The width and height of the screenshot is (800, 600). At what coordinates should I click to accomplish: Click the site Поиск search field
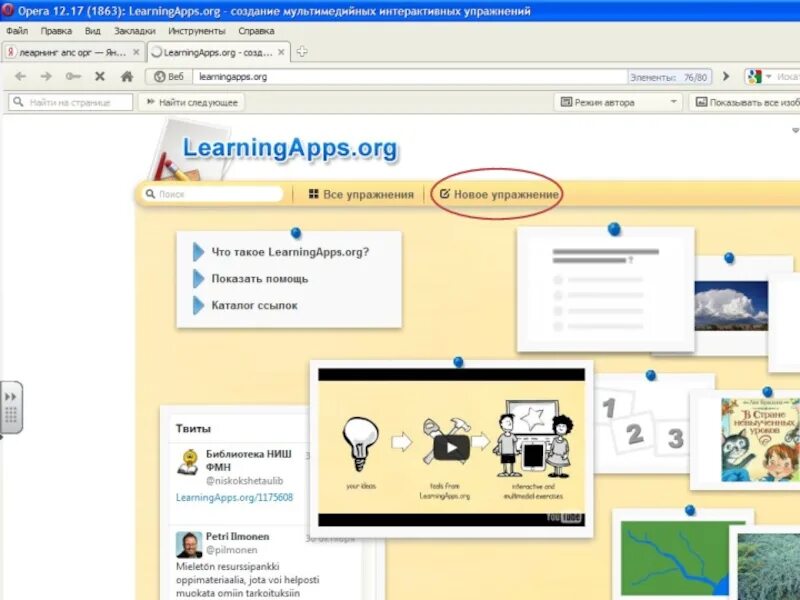pos(212,194)
